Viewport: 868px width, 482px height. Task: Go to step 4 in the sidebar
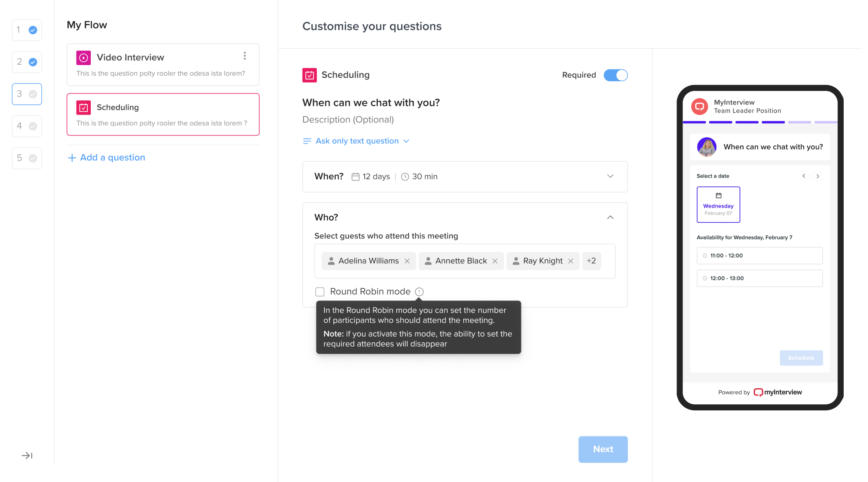point(27,126)
